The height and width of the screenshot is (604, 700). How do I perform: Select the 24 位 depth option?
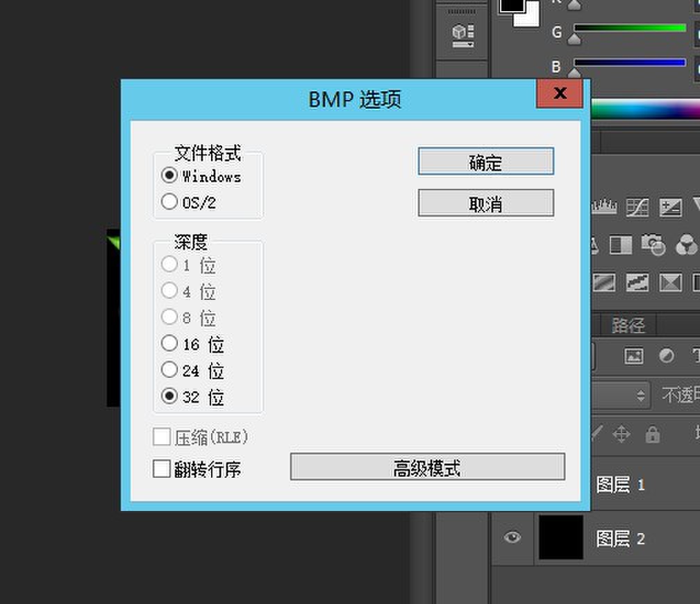click(169, 370)
